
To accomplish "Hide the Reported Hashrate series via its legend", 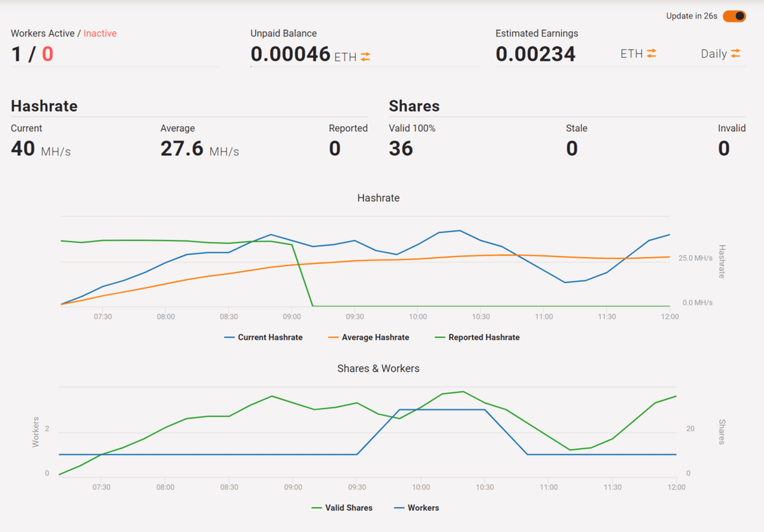I will click(x=476, y=337).
